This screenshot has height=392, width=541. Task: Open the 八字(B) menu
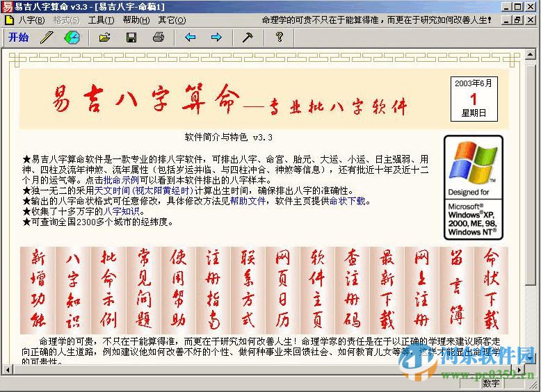pyautogui.click(x=31, y=20)
